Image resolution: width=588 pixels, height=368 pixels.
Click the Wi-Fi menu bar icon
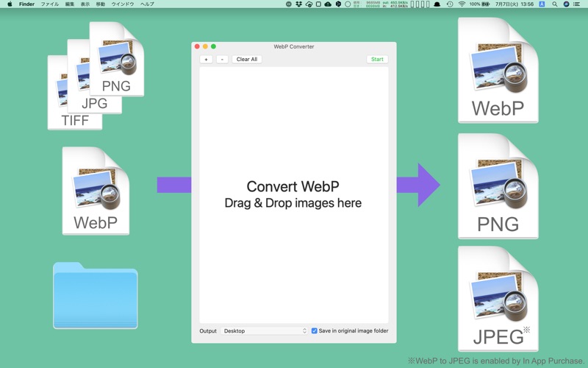[462, 4]
